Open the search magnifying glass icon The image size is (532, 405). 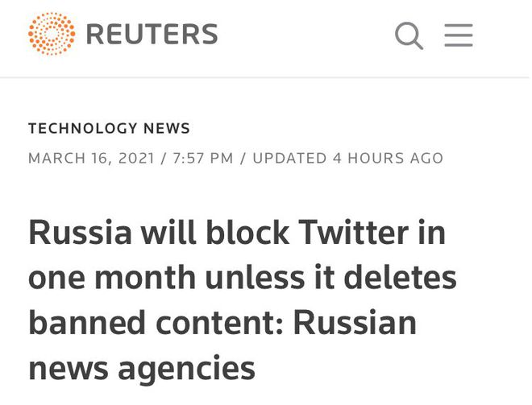(x=409, y=35)
